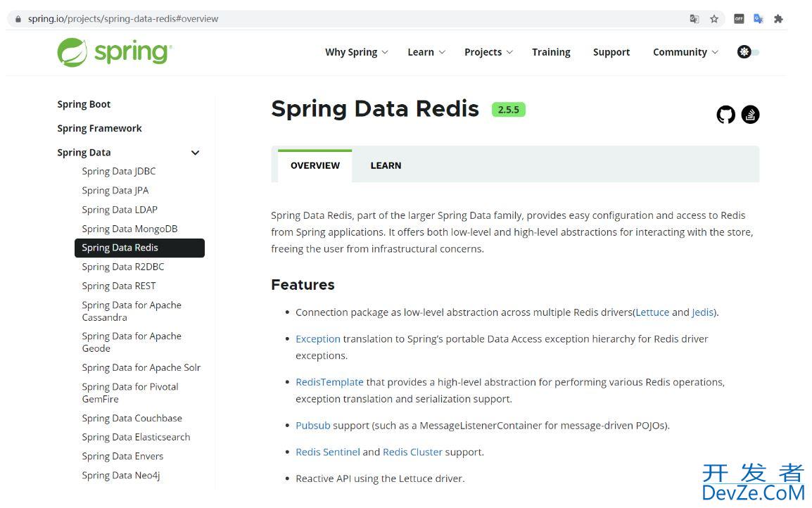Open the Training menu item
Image resolution: width=812 pixels, height=508 pixels.
[551, 52]
